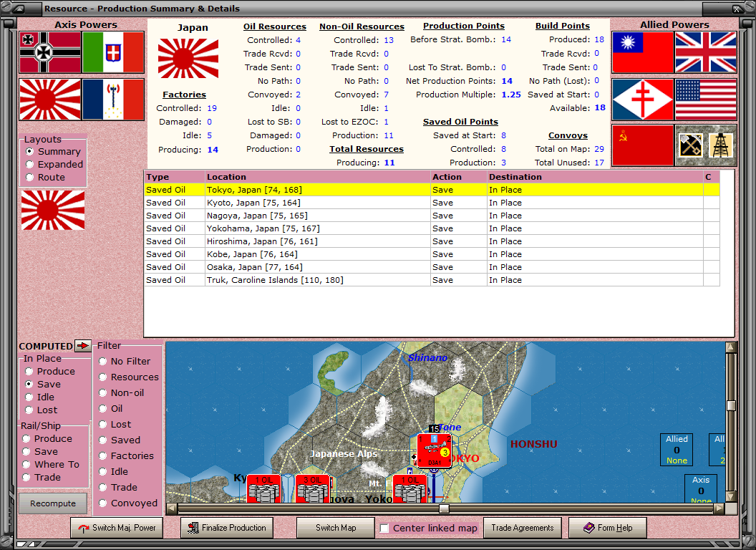
Task: Select Rail/Ship Produce option
Action: (47, 439)
